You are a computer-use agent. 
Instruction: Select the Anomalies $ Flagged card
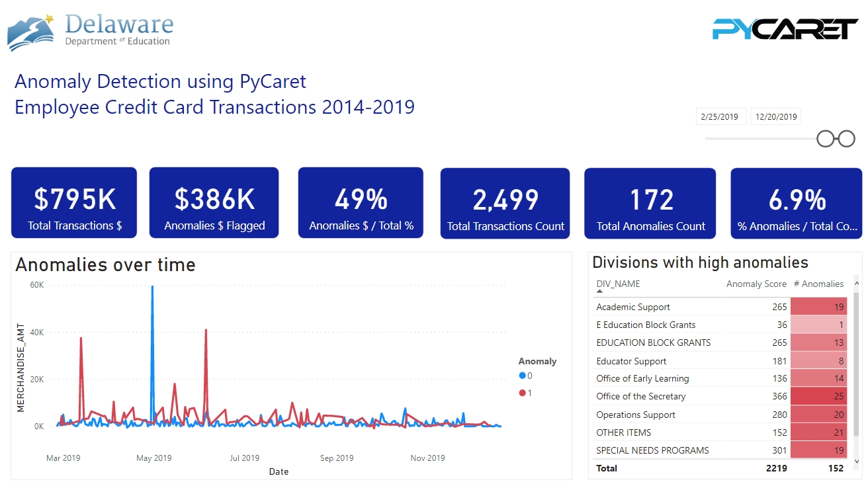click(x=214, y=203)
